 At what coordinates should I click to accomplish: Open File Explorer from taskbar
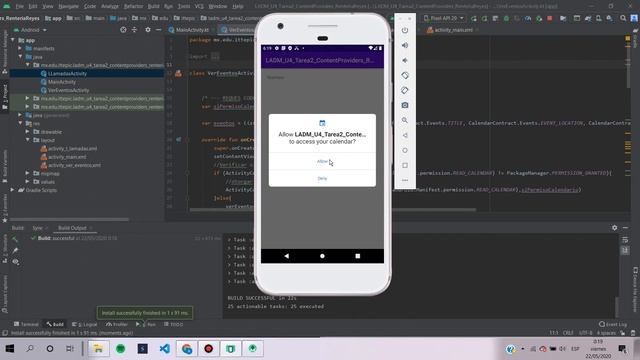tap(98, 349)
